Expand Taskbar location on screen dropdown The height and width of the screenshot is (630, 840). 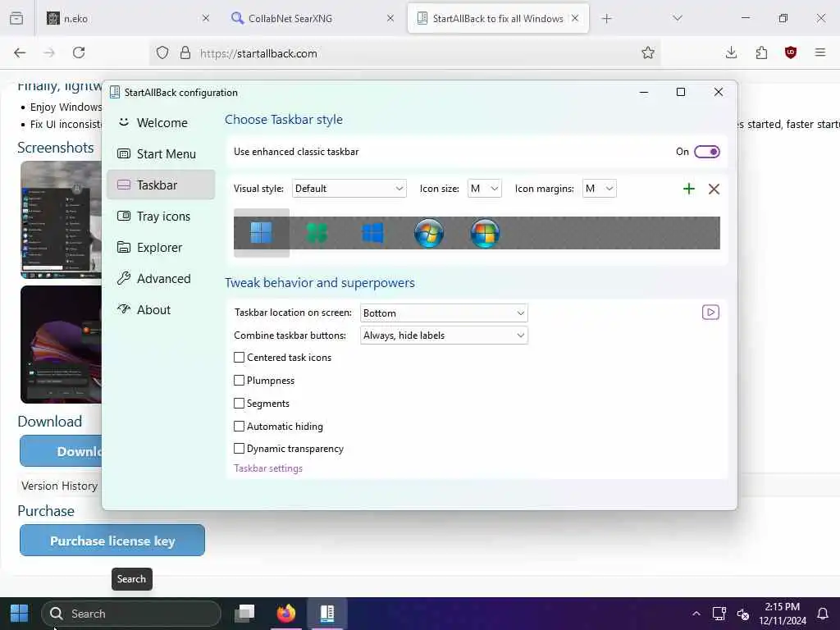tap(444, 313)
